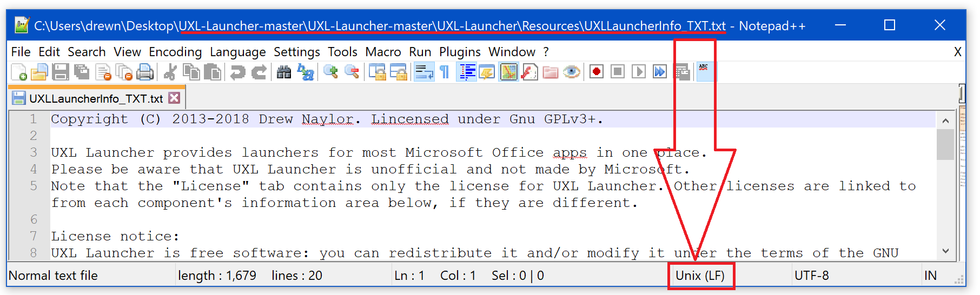Image resolution: width=980 pixels, height=295 pixels.
Task: Open the Settings menu
Action: click(297, 52)
